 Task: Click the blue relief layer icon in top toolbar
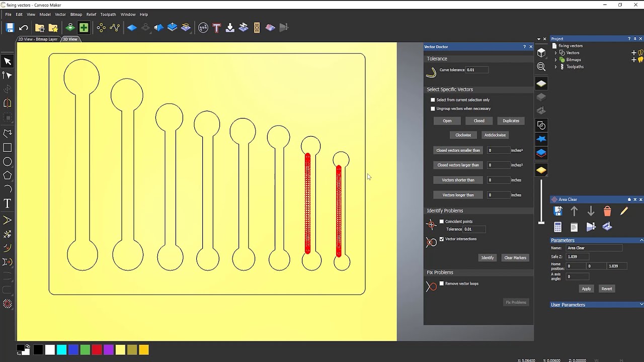132,28
